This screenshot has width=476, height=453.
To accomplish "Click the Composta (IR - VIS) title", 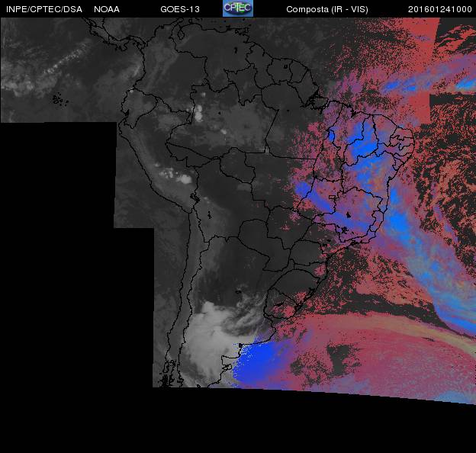I will coord(327,9).
